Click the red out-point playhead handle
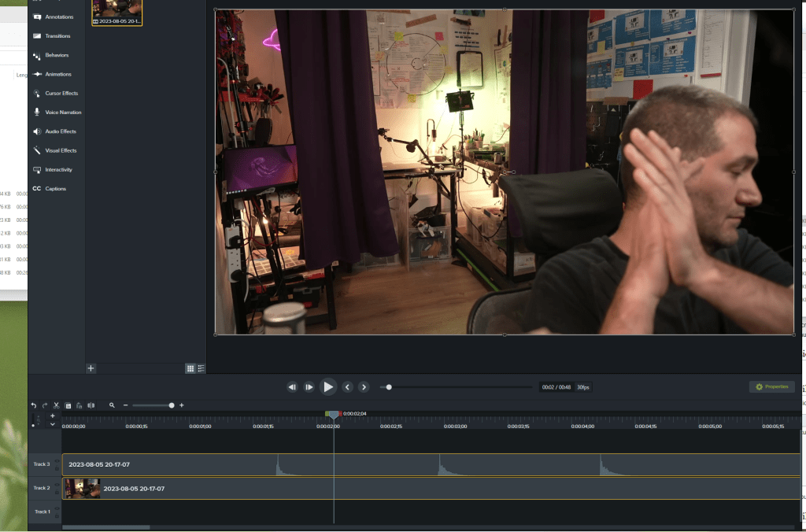This screenshot has height=532, width=806. pos(340,414)
